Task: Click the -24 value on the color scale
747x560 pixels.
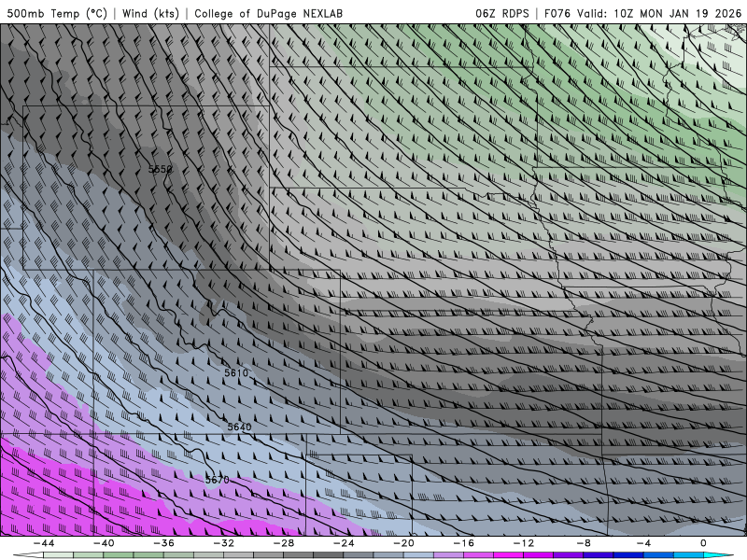Action: (344, 543)
